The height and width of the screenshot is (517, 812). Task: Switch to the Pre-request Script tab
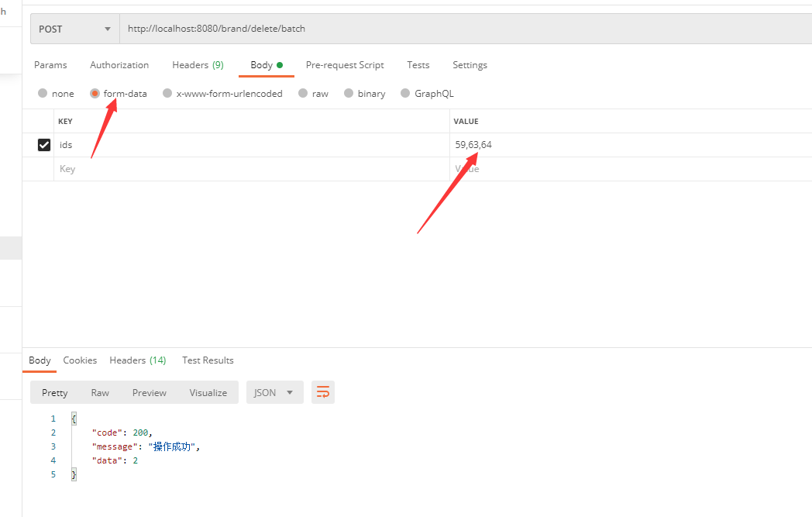click(x=345, y=65)
